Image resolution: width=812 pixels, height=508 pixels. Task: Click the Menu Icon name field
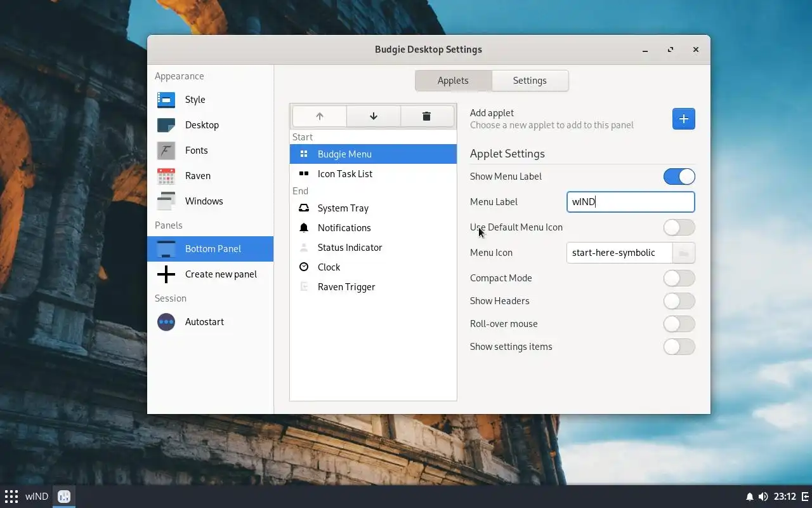coord(620,253)
